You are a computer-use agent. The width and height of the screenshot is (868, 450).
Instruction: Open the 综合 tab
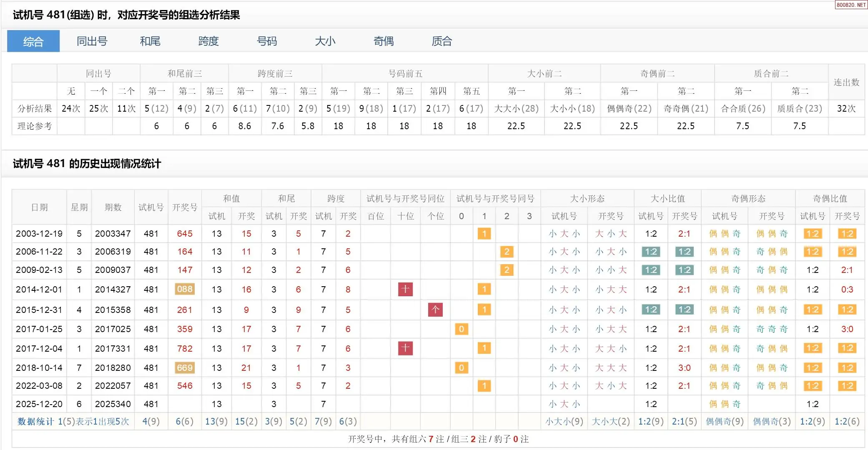coord(33,41)
